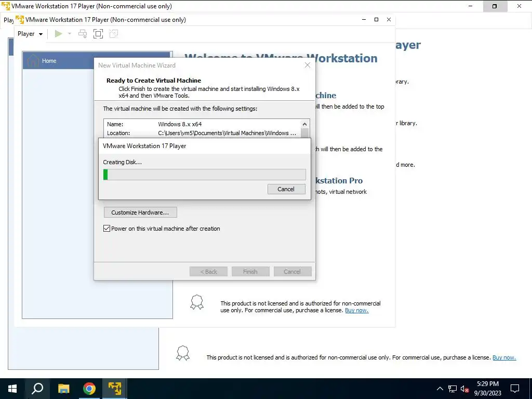The image size is (532, 399).
Task: Open File Explorer from taskbar
Action: [x=63, y=389]
